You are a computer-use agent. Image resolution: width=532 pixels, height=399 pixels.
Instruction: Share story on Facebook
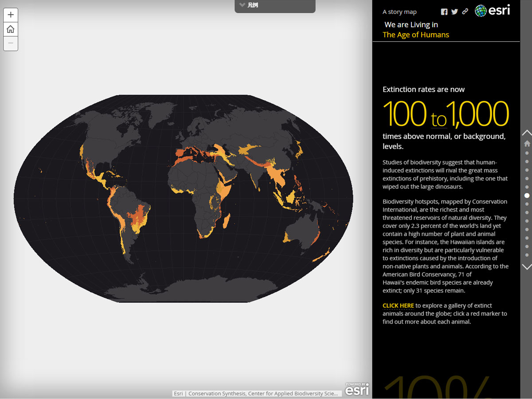pyautogui.click(x=444, y=12)
